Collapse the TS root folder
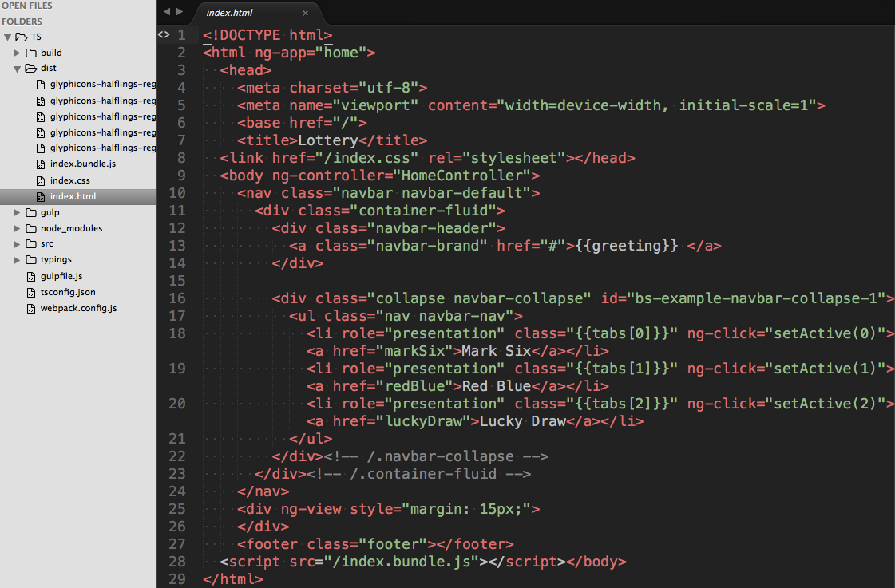895x588 pixels. click(7, 37)
